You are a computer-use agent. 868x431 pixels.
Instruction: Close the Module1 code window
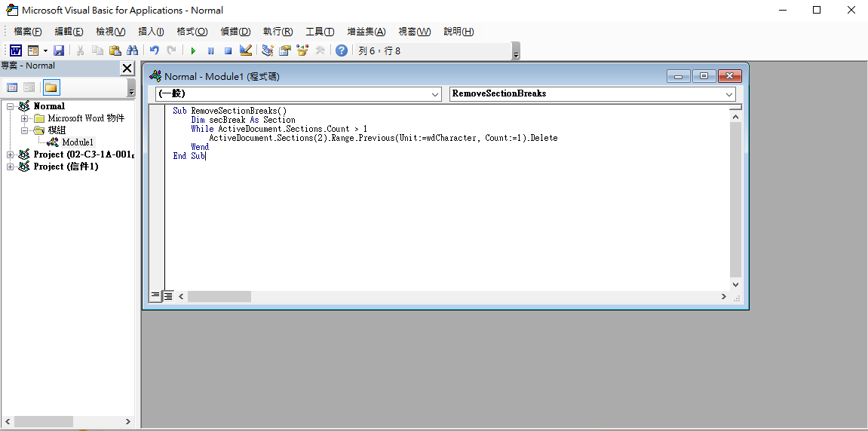click(730, 76)
